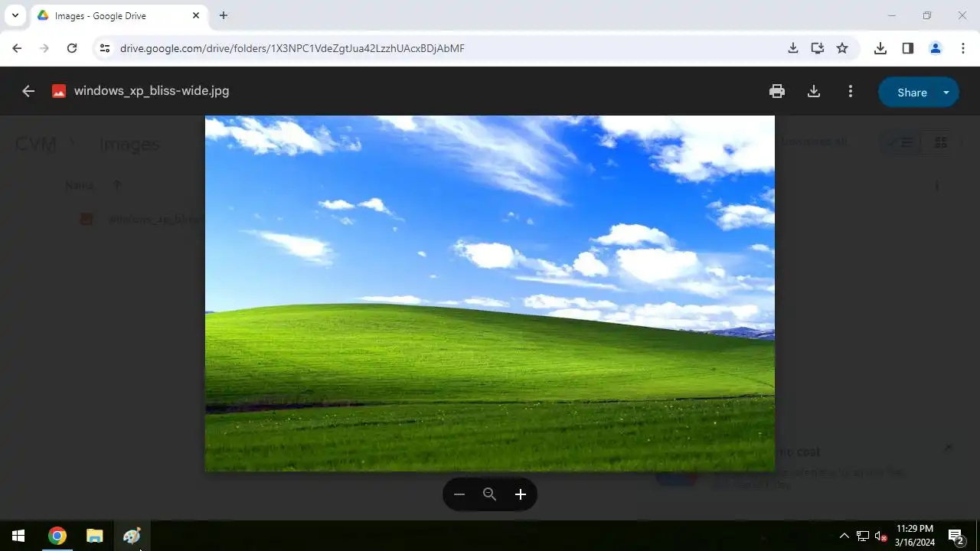This screenshot has height=551, width=980.
Task: Click the Bliss wallpaper image
Action: [x=490, y=293]
